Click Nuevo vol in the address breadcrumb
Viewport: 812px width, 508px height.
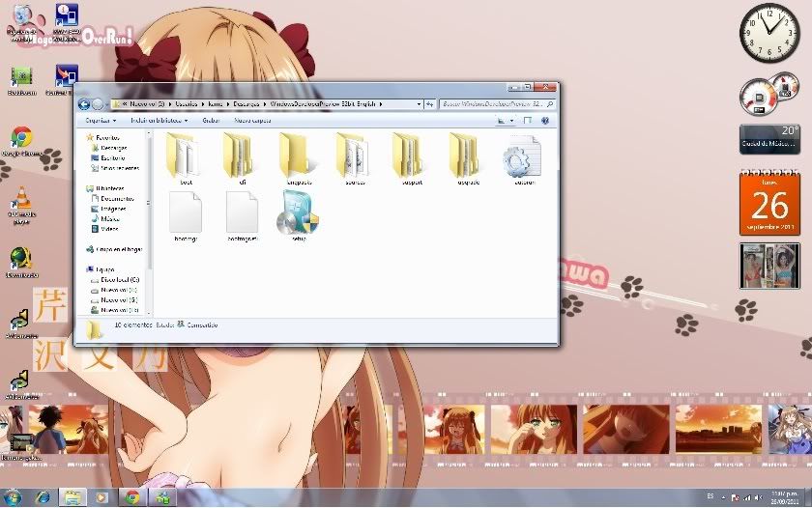[x=147, y=104]
